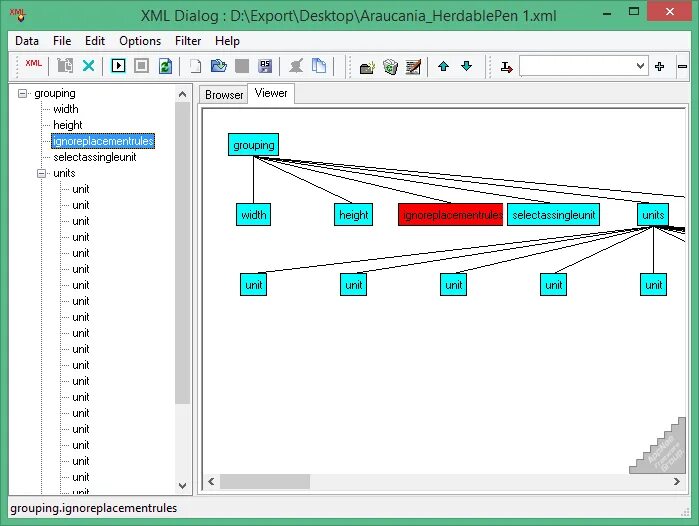The height and width of the screenshot is (526, 699).
Task: Refresh the document with green arrows icon
Action: point(165,66)
